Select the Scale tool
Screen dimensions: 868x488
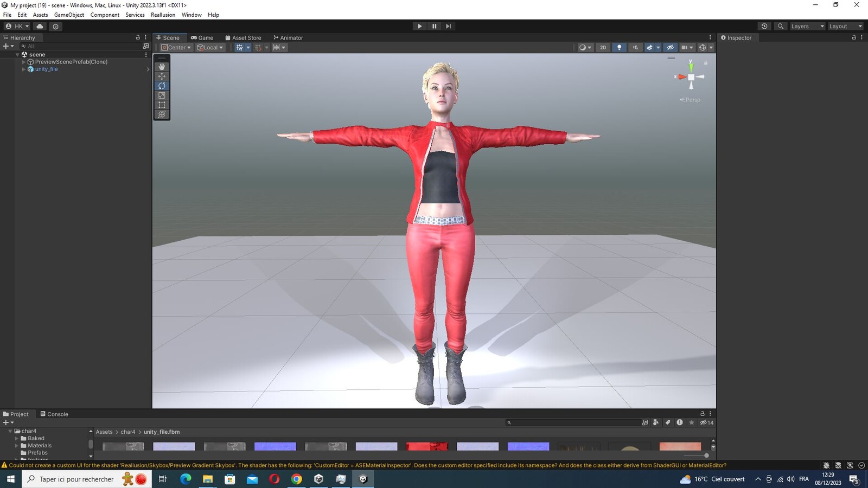162,95
